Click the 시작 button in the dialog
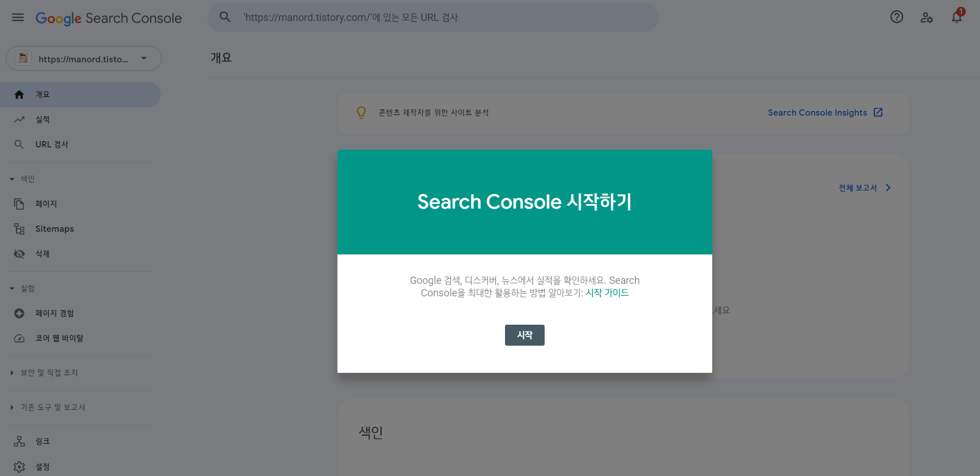This screenshot has width=980, height=476. pyautogui.click(x=525, y=335)
